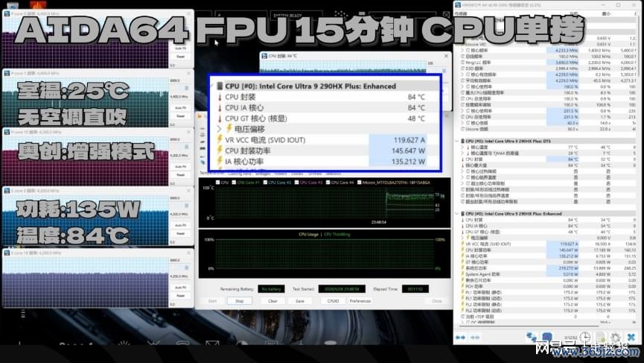Viewport: 644px width, 363px height.
Task: Toggle the CPU Core #2 graph checkbox
Action: point(265,183)
